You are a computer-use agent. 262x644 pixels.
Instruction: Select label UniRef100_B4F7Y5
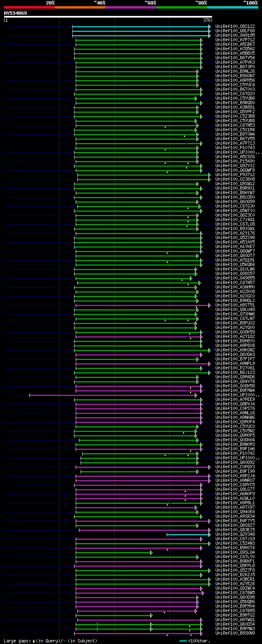[x=235, y=521]
